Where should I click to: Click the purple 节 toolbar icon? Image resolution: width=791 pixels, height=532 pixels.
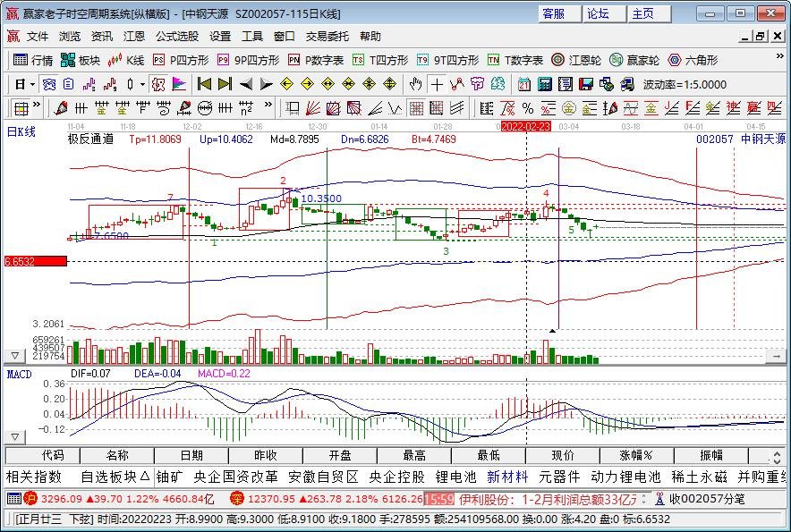click(x=477, y=84)
